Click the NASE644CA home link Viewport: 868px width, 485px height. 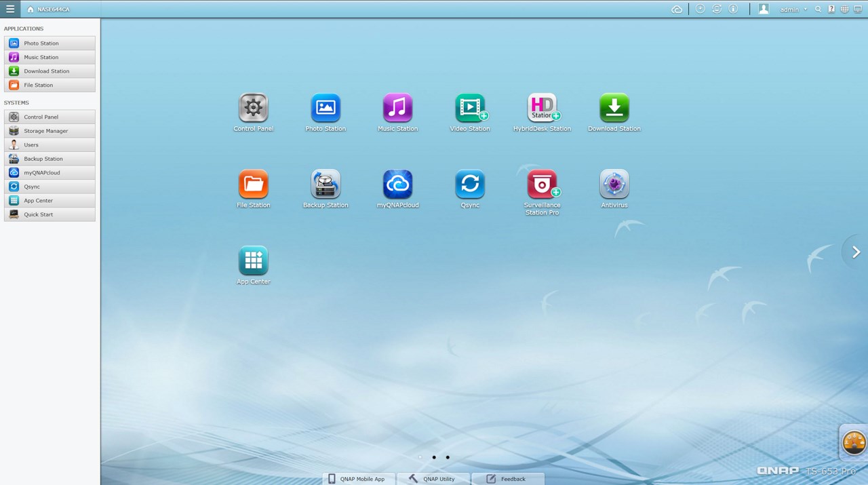(x=48, y=9)
